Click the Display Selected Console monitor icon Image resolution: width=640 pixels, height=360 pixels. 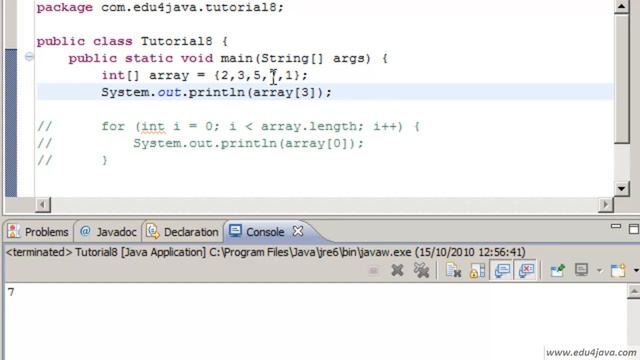click(x=581, y=271)
